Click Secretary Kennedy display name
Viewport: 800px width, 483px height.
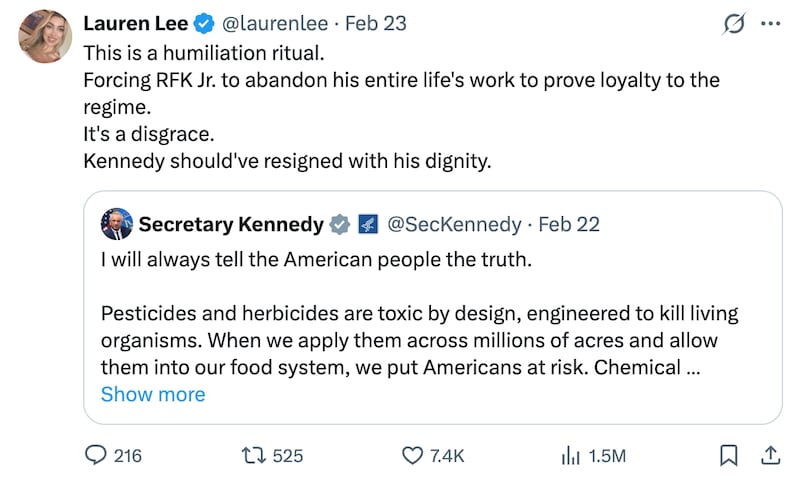(x=231, y=224)
